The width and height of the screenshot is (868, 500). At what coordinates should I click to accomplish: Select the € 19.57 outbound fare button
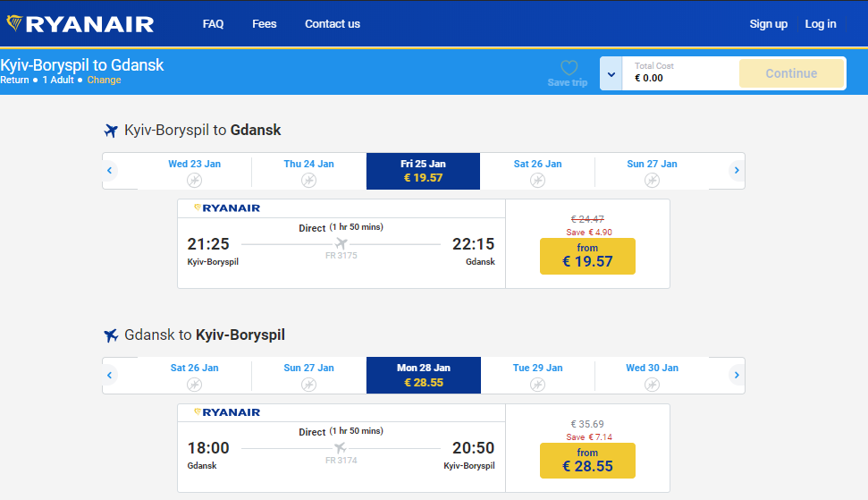pos(587,256)
